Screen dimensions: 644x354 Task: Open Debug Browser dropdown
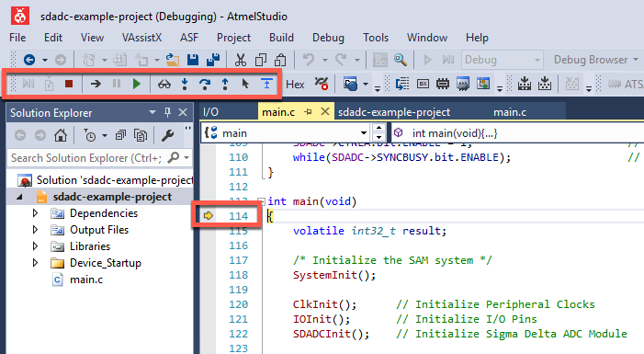[595, 60]
